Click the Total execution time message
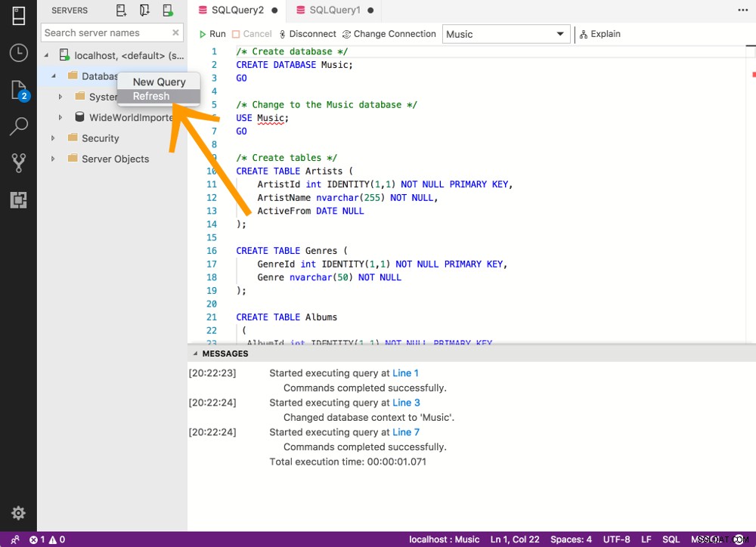The image size is (756, 547). [x=348, y=462]
